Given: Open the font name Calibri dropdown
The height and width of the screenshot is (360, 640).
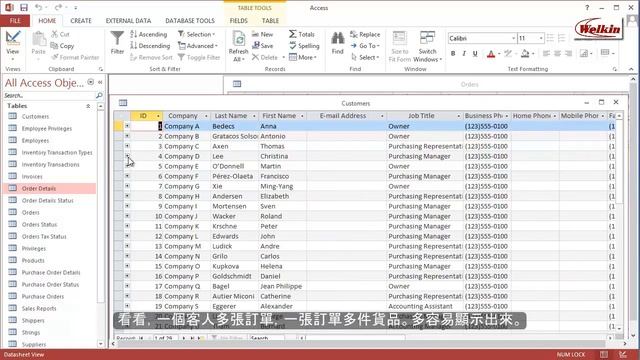Looking at the screenshot, I should click(513, 38).
